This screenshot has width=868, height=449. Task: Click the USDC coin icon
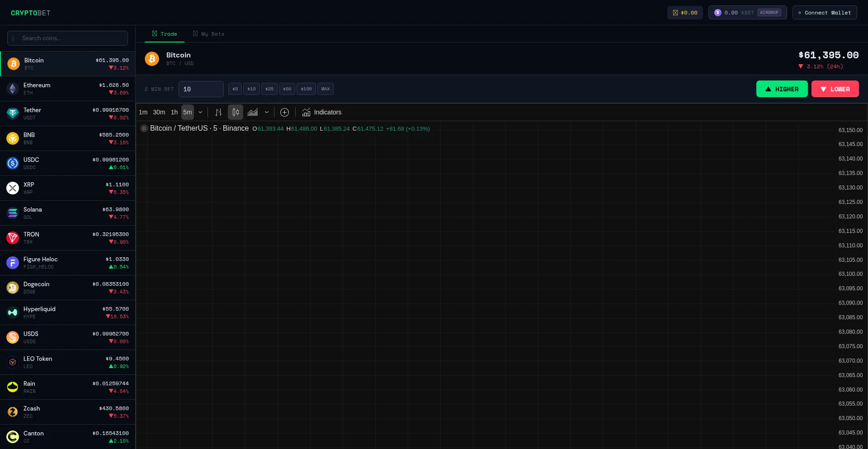pos(13,163)
